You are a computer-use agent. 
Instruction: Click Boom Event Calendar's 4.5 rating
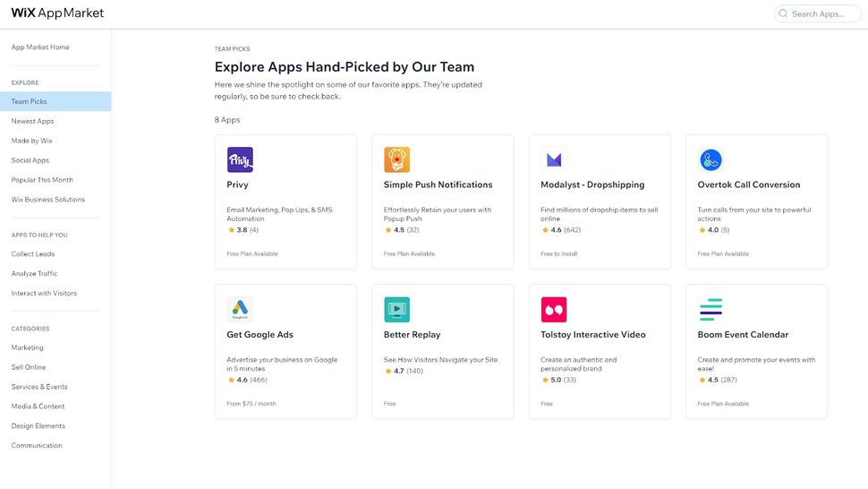[x=713, y=380]
